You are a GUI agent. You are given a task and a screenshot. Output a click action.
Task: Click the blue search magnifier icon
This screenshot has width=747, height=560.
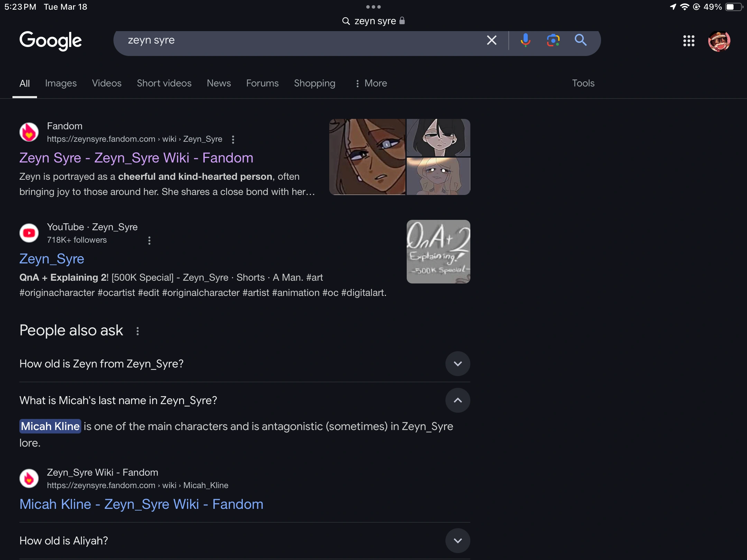point(581,40)
